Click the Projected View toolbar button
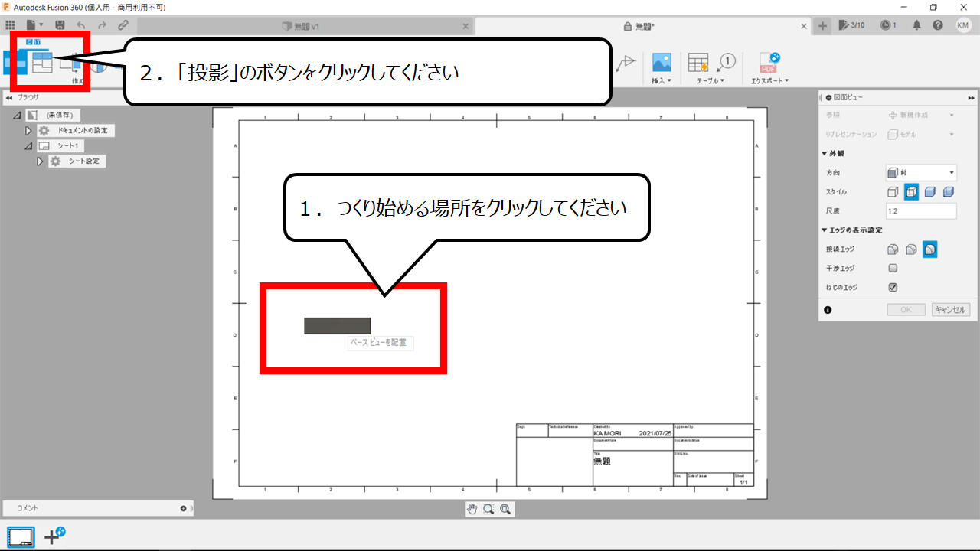The width and height of the screenshot is (980, 551). point(42,62)
